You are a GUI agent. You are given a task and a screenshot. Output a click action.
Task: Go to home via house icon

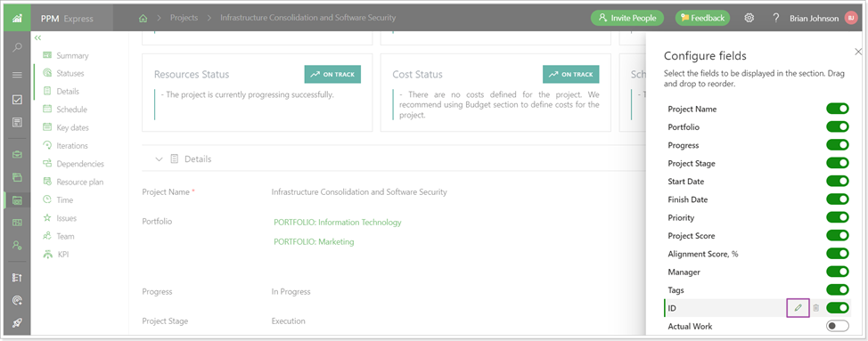[x=143, y=18]
